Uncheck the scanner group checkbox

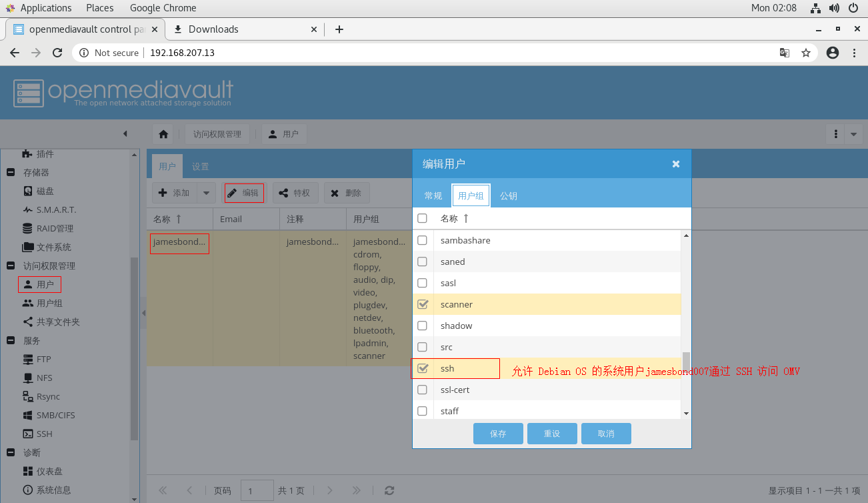(422, 304)
